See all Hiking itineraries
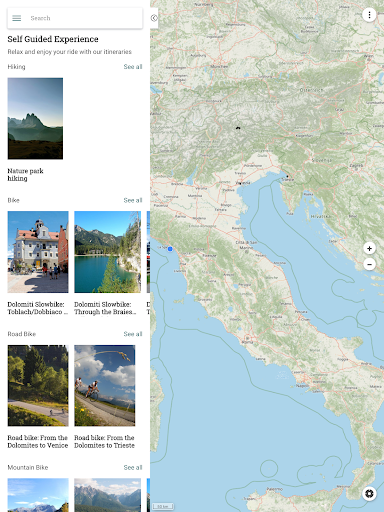 click(133, 67)
